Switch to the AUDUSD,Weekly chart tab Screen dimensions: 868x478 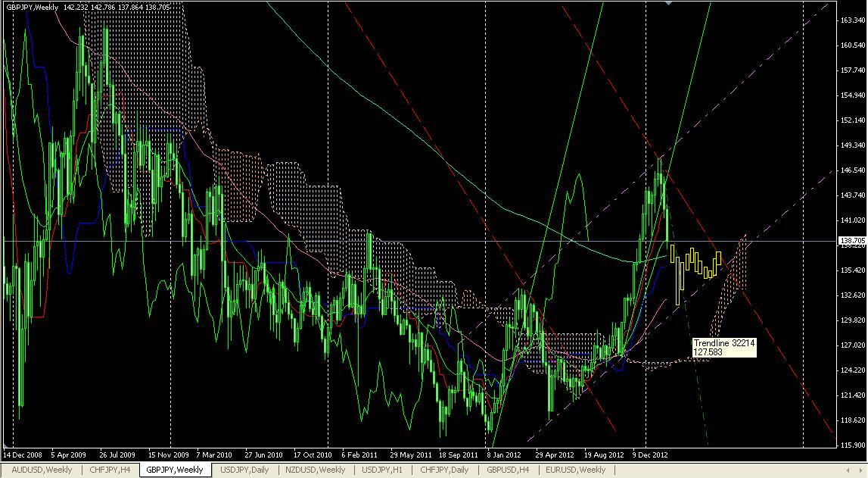click(42, 470)
